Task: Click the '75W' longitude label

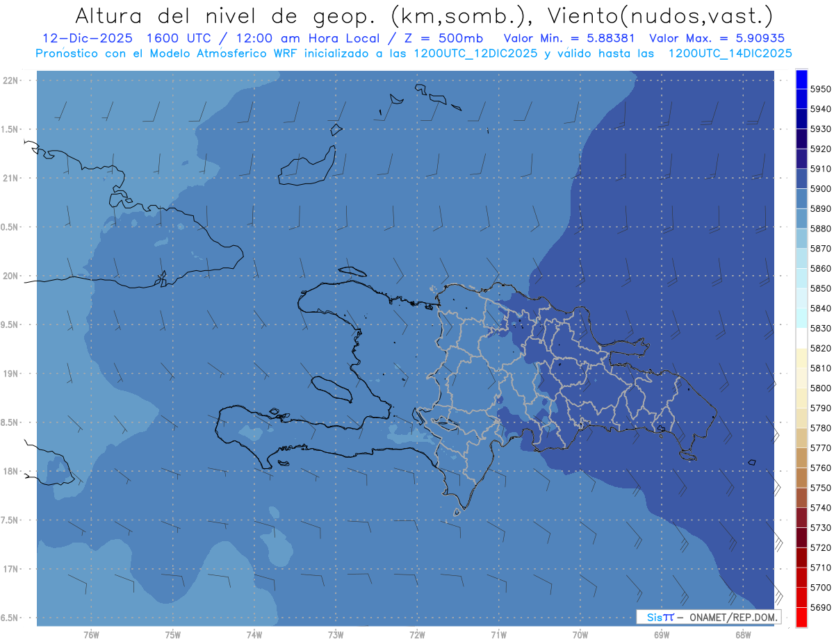Action: pos(173,634)
